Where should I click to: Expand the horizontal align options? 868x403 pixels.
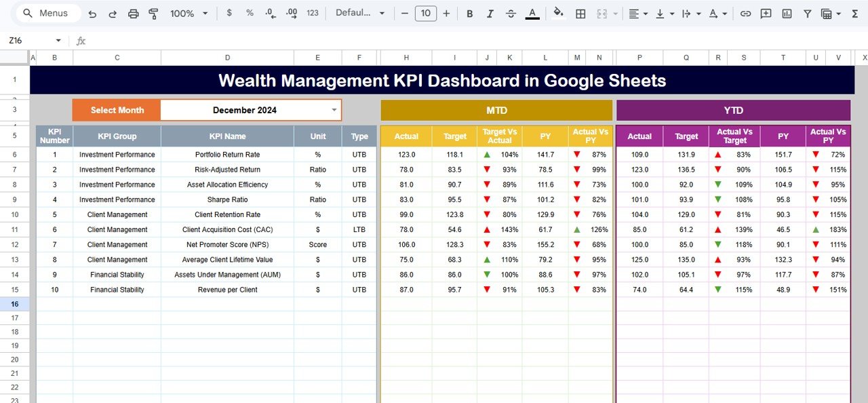[645, 13]
